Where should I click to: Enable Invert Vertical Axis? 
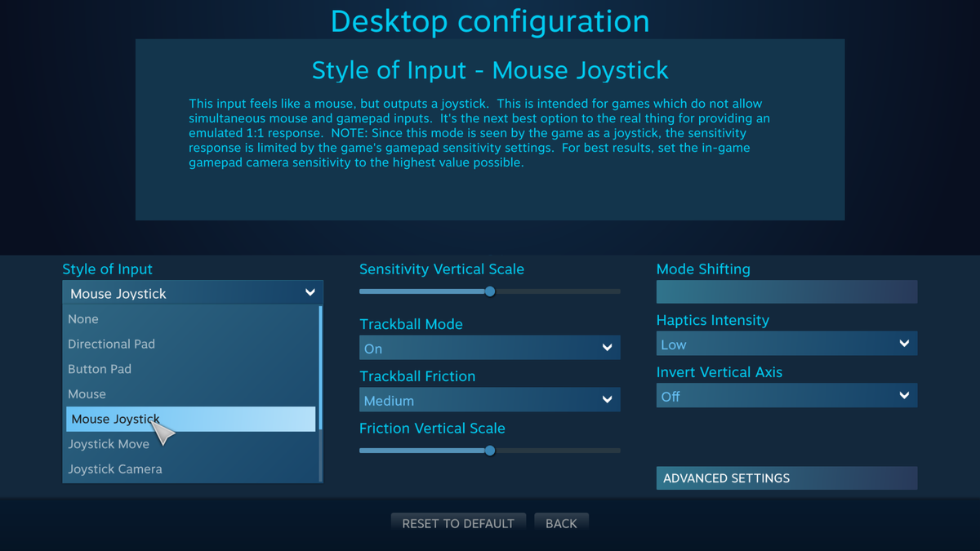point(786,395)
